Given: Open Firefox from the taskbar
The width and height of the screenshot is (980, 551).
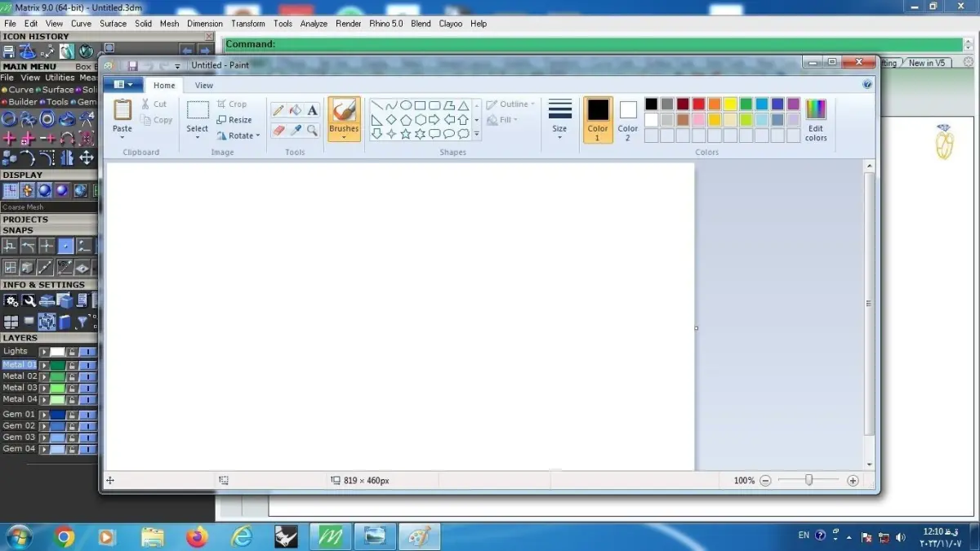Looking at the screenshot, I should (x=197, y=537).
